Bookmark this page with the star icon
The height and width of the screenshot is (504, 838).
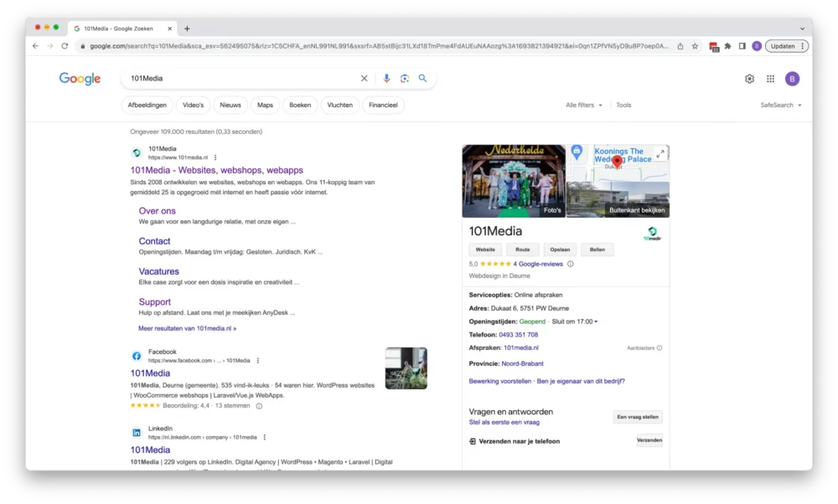[695, 46]
